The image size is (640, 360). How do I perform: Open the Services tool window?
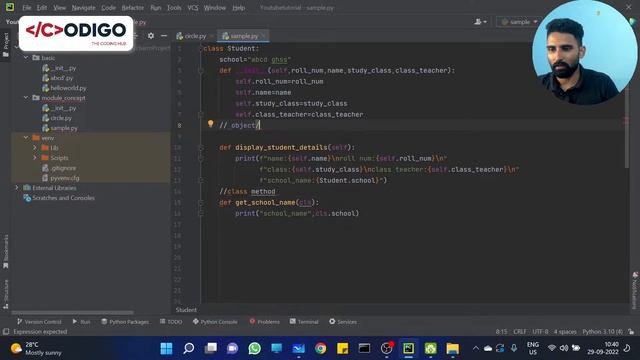click(343, 322)
